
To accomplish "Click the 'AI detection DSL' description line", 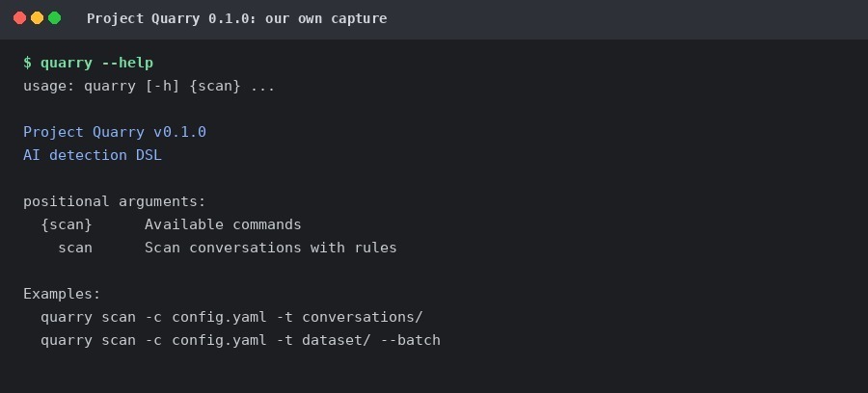I will point(93,155).
